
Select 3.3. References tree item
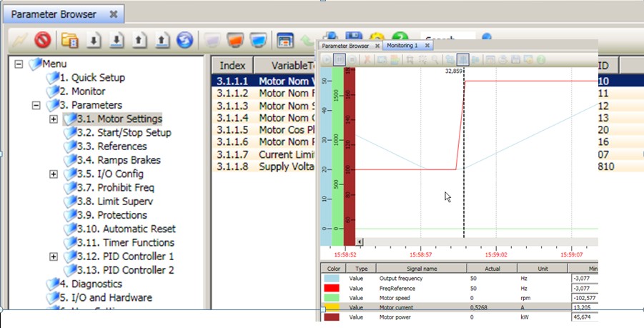click(112, 146)
